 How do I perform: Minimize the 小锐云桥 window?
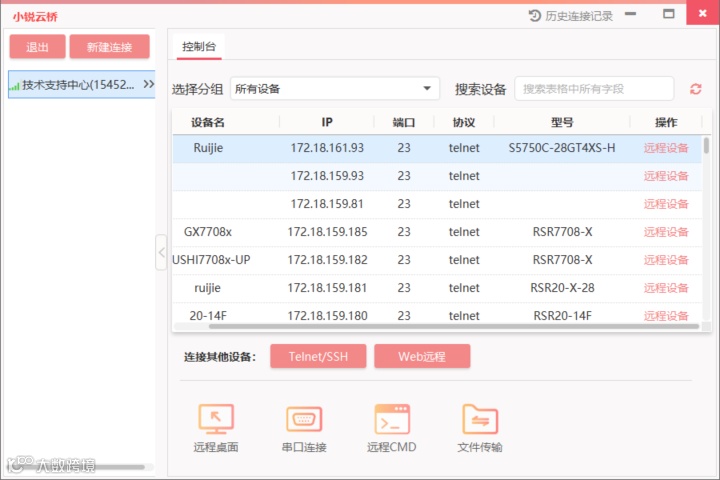point(630,14)
